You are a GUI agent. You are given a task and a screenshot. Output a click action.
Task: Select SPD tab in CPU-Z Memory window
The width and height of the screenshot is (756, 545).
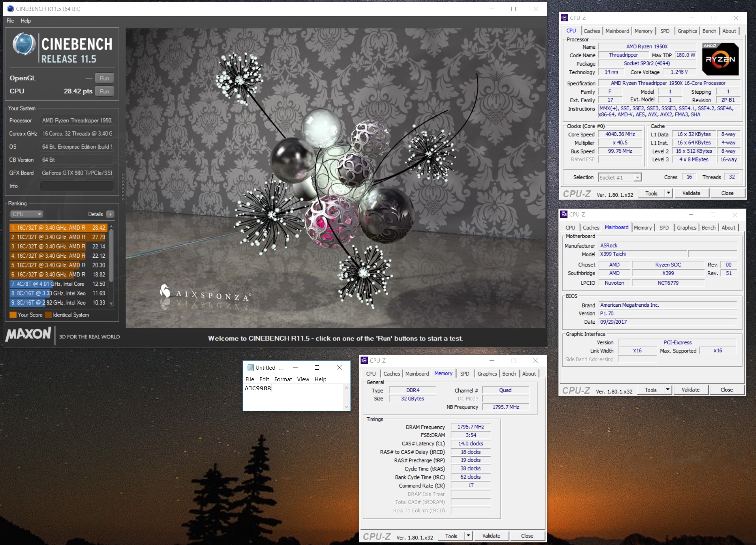click(465, 374)
